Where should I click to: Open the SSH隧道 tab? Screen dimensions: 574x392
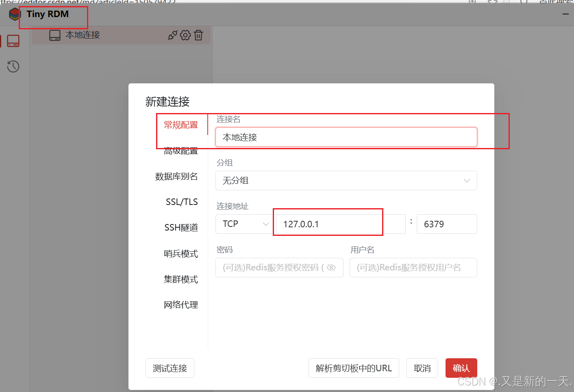pyautogui.click(x=181, y=228)
